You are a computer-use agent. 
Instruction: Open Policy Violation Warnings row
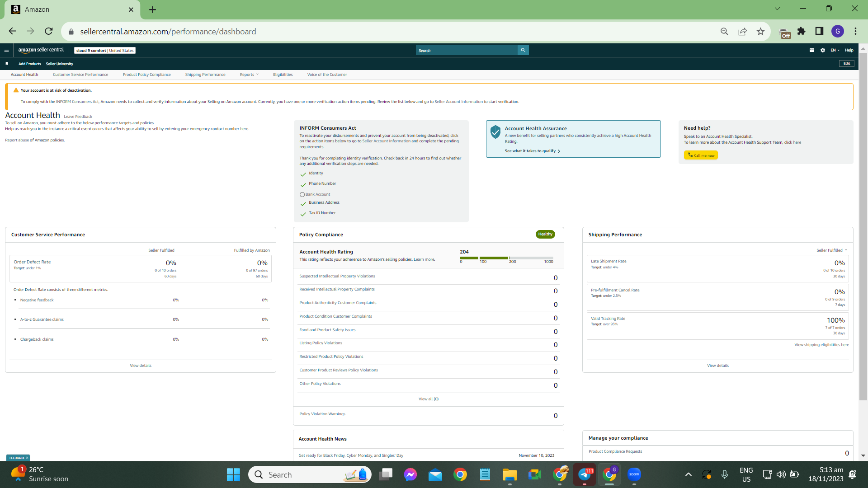pyautogui.click(x=429, y=415)
